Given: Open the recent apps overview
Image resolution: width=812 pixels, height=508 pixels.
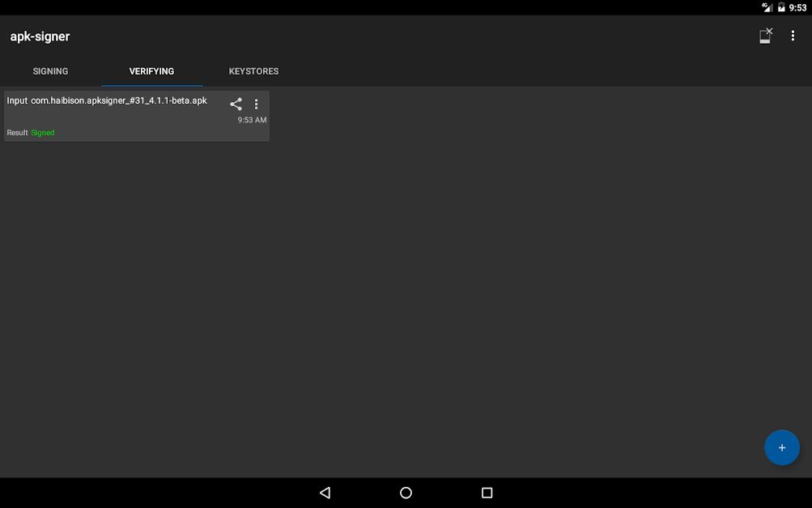Looking at the screenshot, I should point(487,493).
